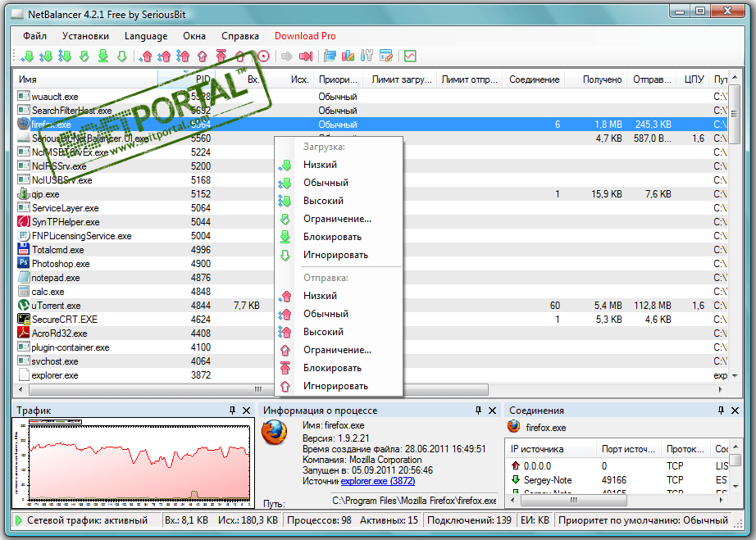Click the SynTPHelper.exe red icon

(x=23, y=221)
